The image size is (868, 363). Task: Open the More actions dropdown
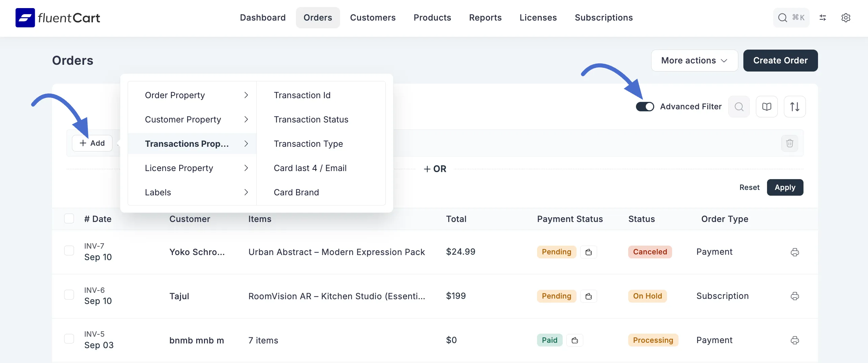click(694, 60)
